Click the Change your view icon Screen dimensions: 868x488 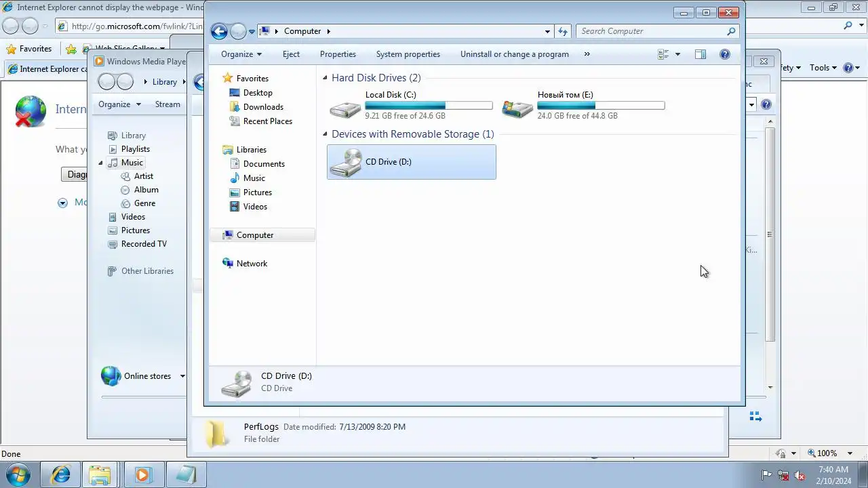tap(663, 54)
